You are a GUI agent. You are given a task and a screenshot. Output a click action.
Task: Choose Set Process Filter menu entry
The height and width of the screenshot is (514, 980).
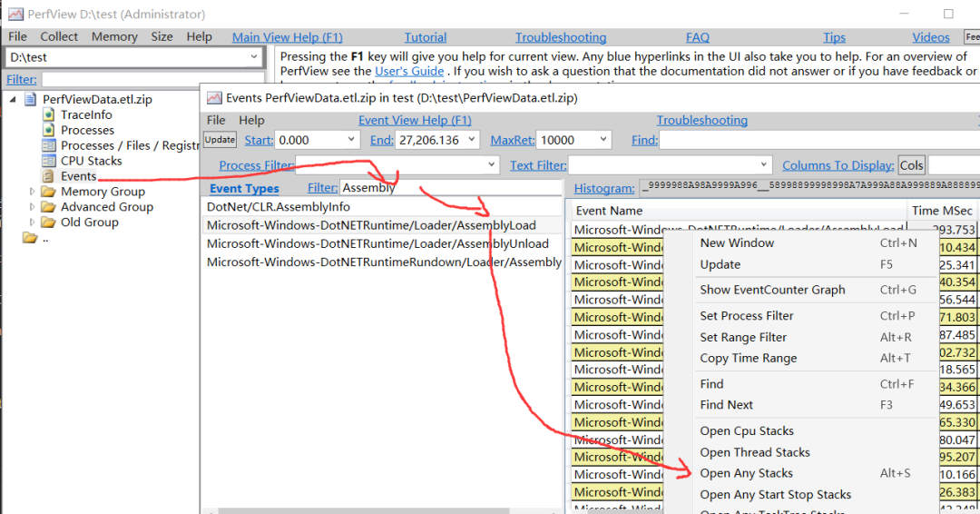click(747, 316)
